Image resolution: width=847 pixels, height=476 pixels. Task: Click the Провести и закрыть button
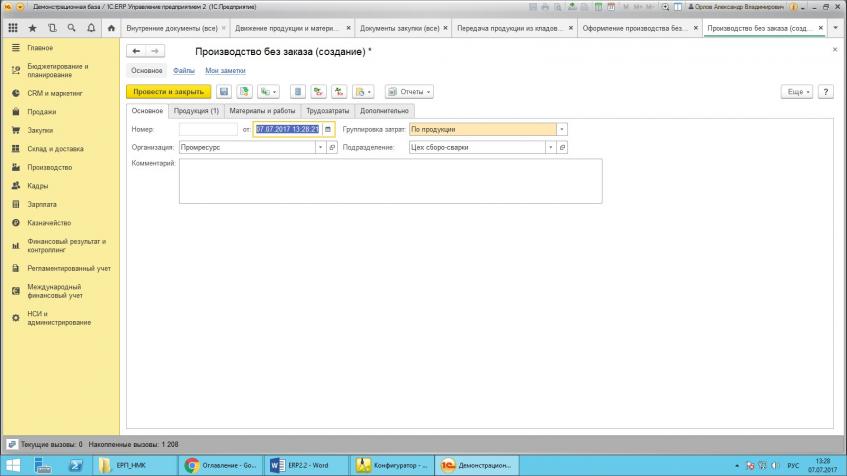pyautogui.click(x=168, y=91)
